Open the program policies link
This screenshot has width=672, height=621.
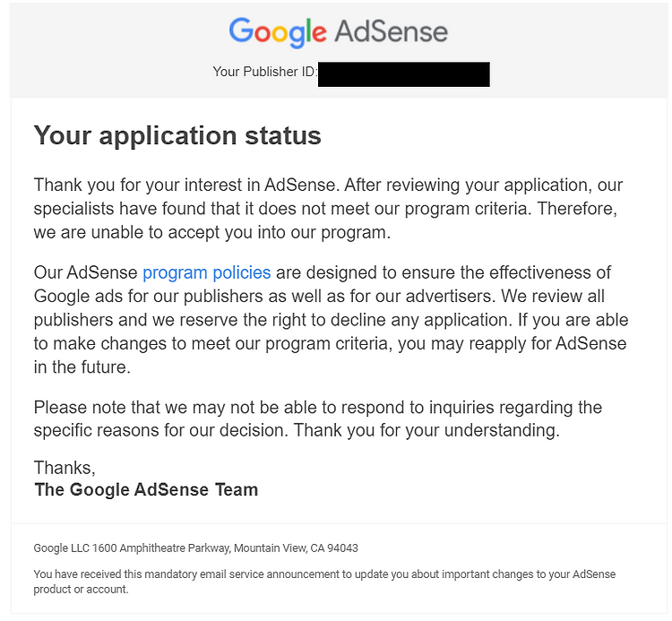207,272
